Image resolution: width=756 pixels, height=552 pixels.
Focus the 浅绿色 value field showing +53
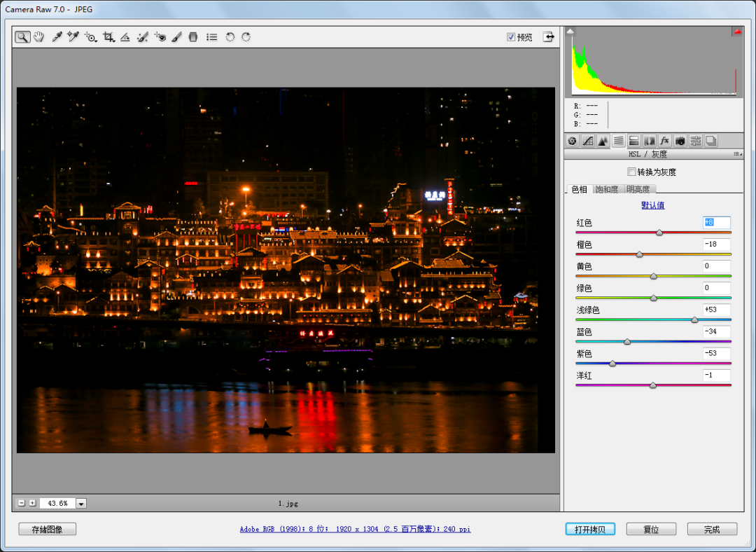tap(717, 310)
